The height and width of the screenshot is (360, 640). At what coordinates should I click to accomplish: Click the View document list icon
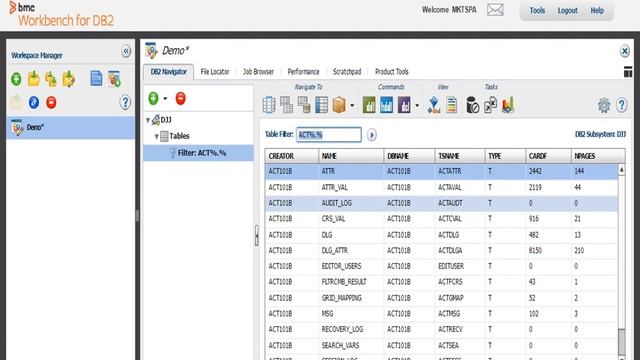pos(451,105)
